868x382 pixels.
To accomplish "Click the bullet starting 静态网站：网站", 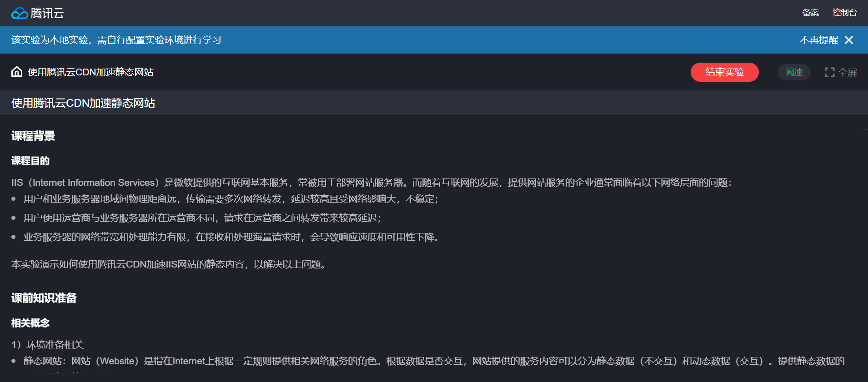I will (x=434, y=361).
